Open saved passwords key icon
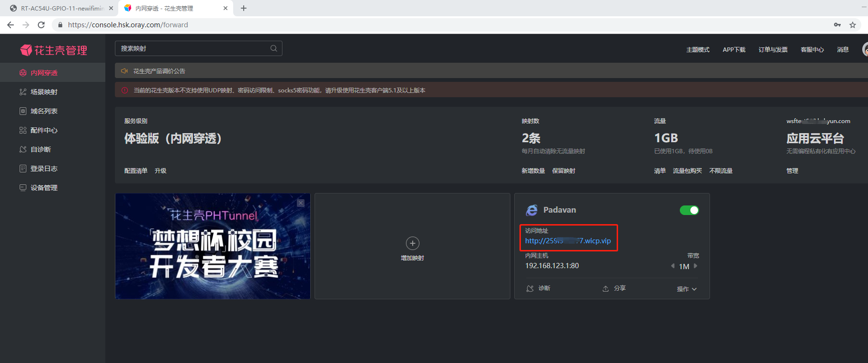Viewport: 868px width, 363px height. tap(837, 25)
